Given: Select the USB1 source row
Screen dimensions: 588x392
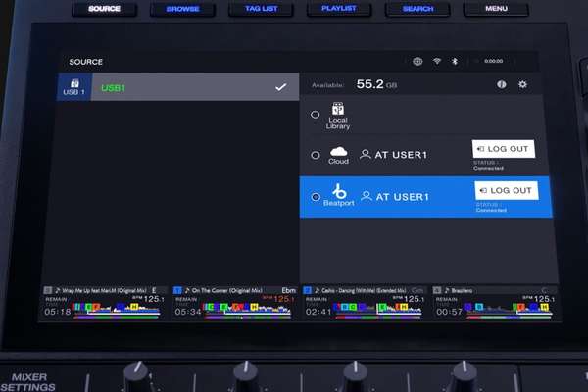Looking at the screenshot, I should coord(178,87).
